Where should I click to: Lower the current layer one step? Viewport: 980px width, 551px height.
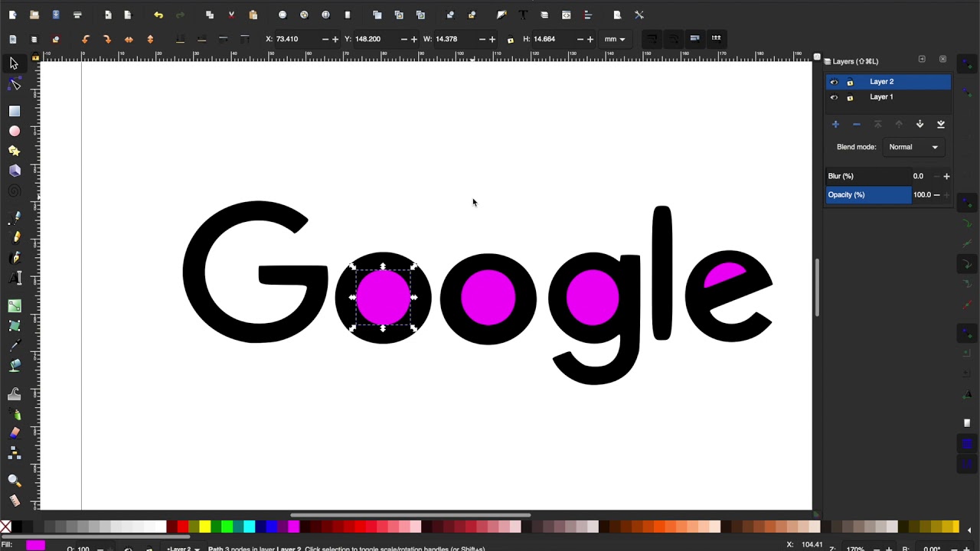[x=920, y=124]
